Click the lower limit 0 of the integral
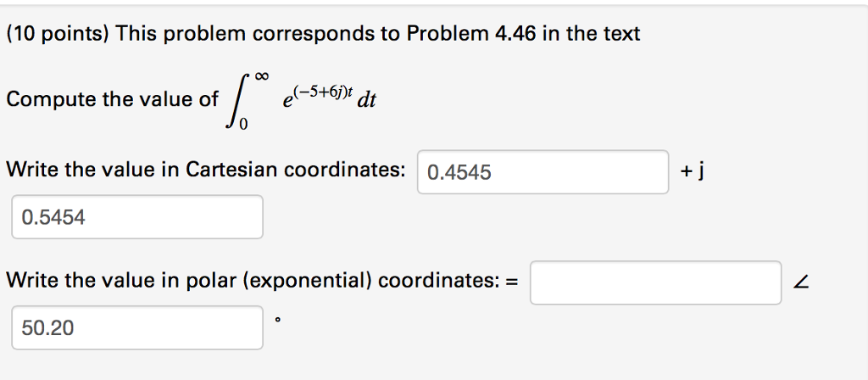 point(243,126)
